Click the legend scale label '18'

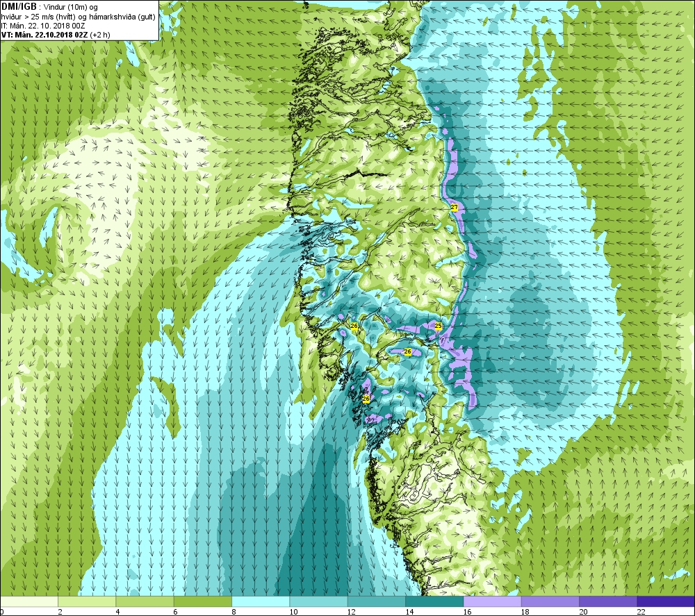tap(525, 612)
